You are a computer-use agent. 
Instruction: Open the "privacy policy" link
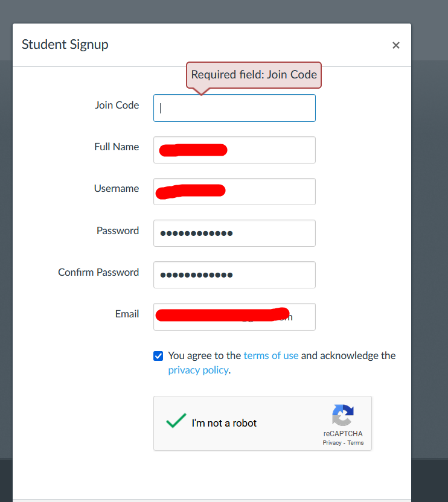[x=198, y=370]
